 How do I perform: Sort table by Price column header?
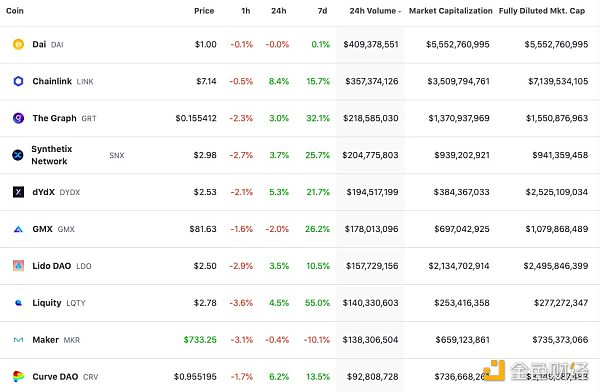[204, 11]
